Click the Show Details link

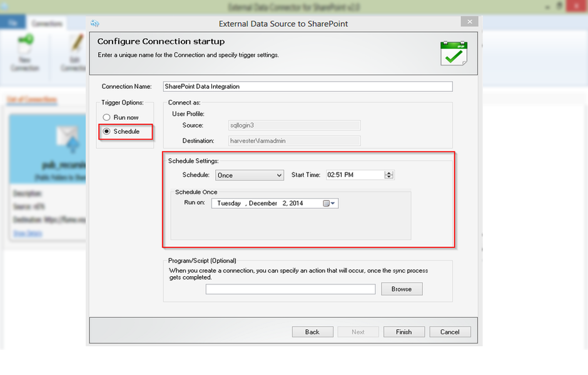[25, 233]
